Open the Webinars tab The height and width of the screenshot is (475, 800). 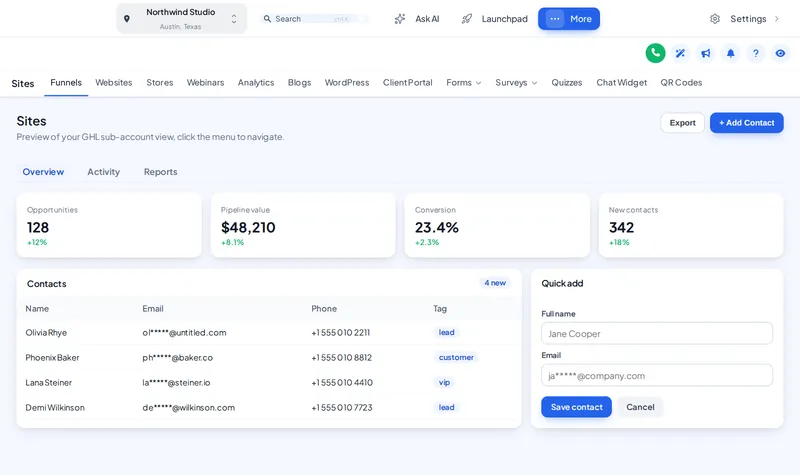point(205,83)
